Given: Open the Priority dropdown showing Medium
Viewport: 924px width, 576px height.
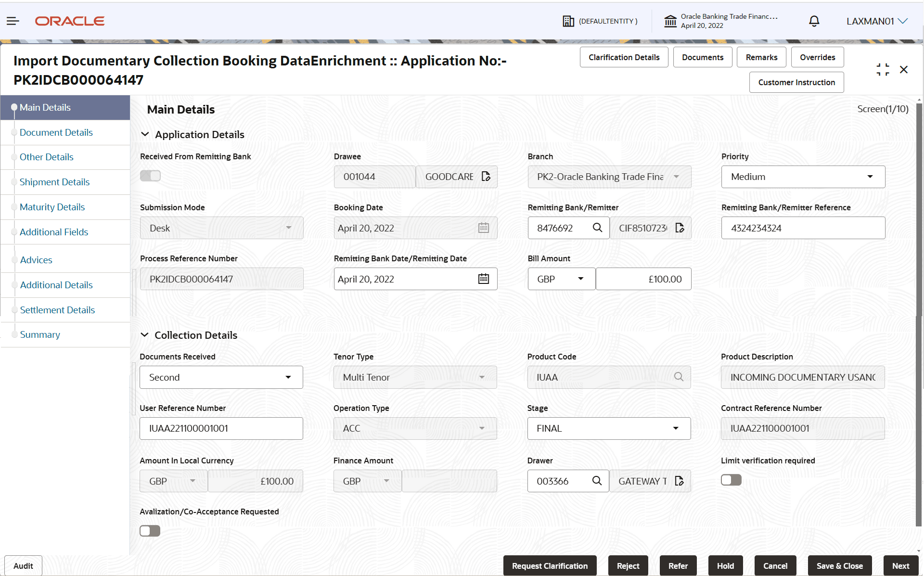Looking at the screenshot, I should point(803,177).
